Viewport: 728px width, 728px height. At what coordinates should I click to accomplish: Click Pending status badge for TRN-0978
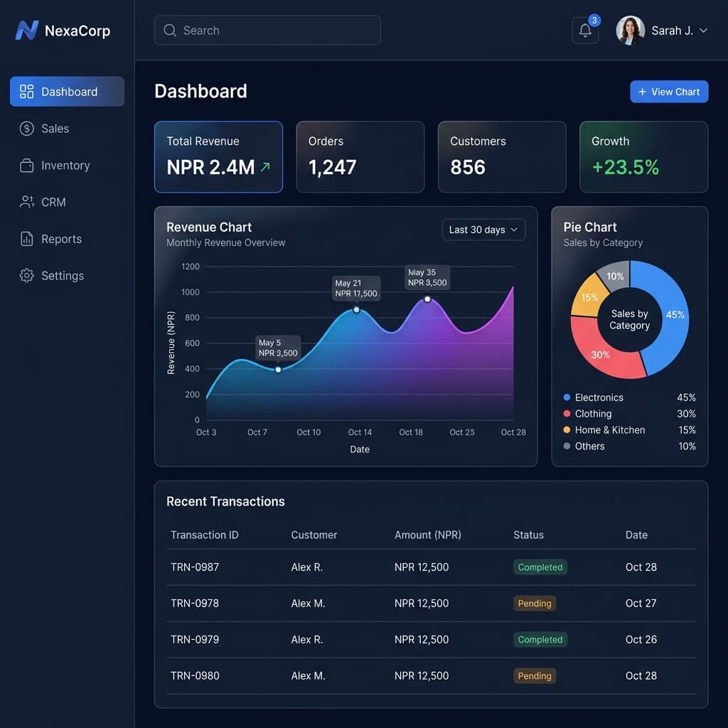pyautogui.click(x=535, y=603)
